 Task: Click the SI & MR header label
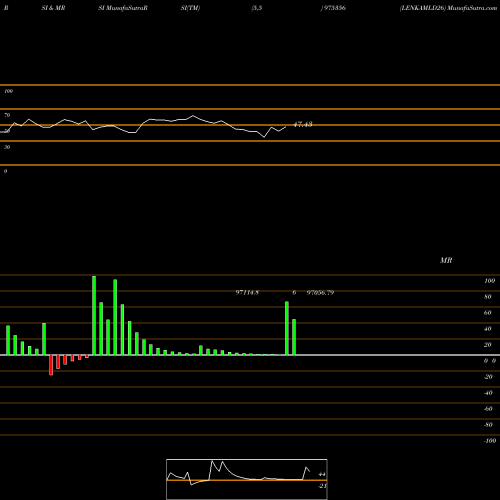(x=53, y=8)
